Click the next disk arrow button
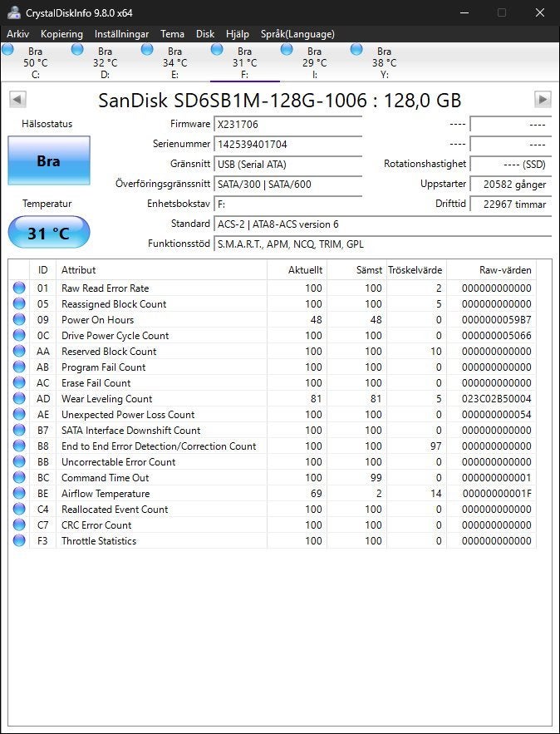560x734 pixels. click(543, 99)
